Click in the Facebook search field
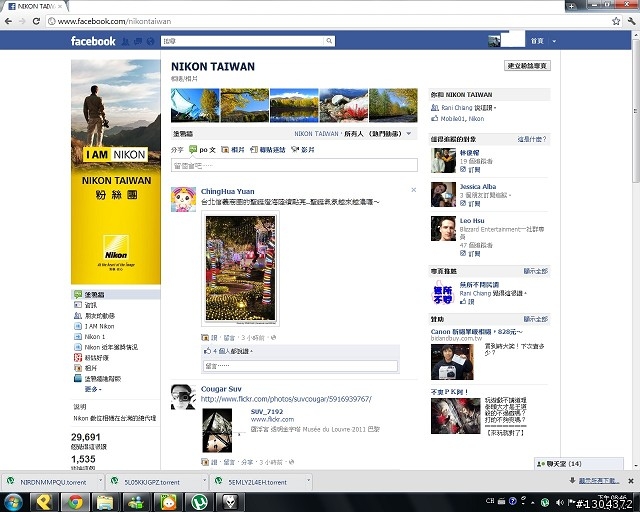Screen dimensions: 640x512 click(x=243, y=41)
